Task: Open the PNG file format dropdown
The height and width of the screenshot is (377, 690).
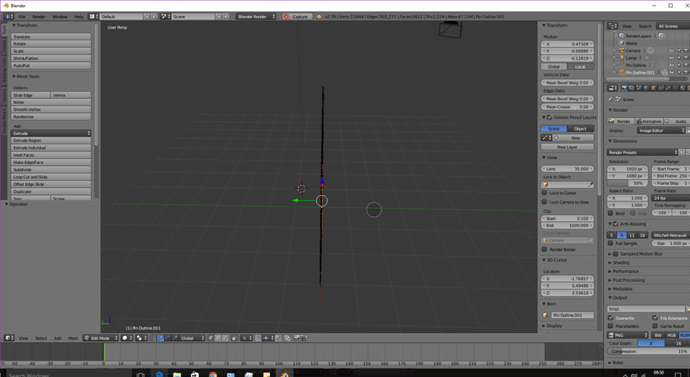Action: [x=628, y=335]
